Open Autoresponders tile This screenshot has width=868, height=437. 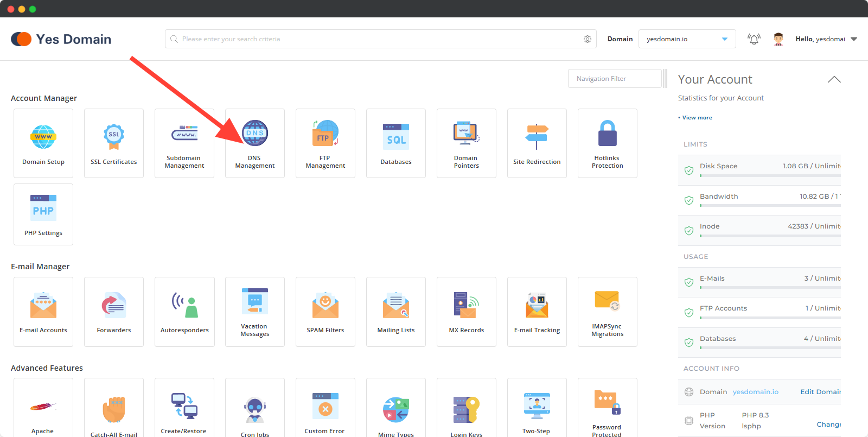click(184, 312)
